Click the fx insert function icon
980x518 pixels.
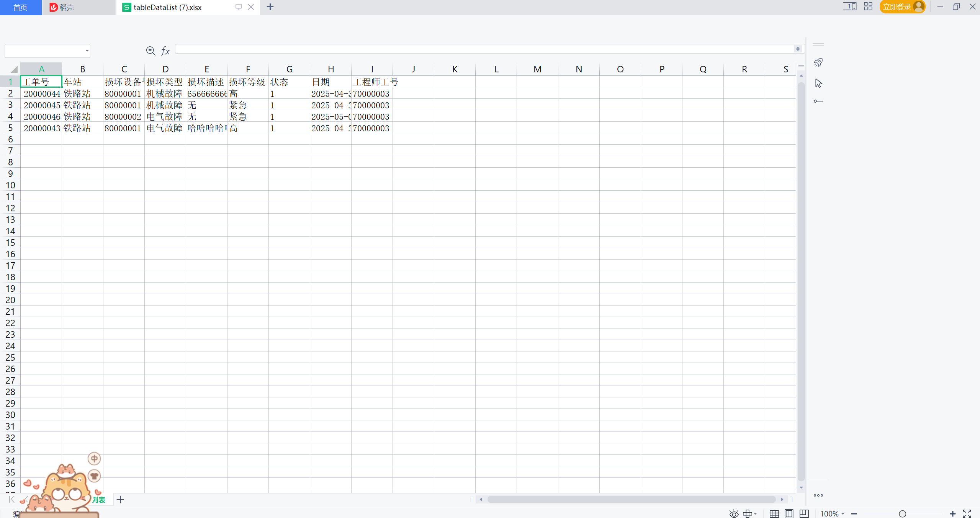click(x=165, y=51)
